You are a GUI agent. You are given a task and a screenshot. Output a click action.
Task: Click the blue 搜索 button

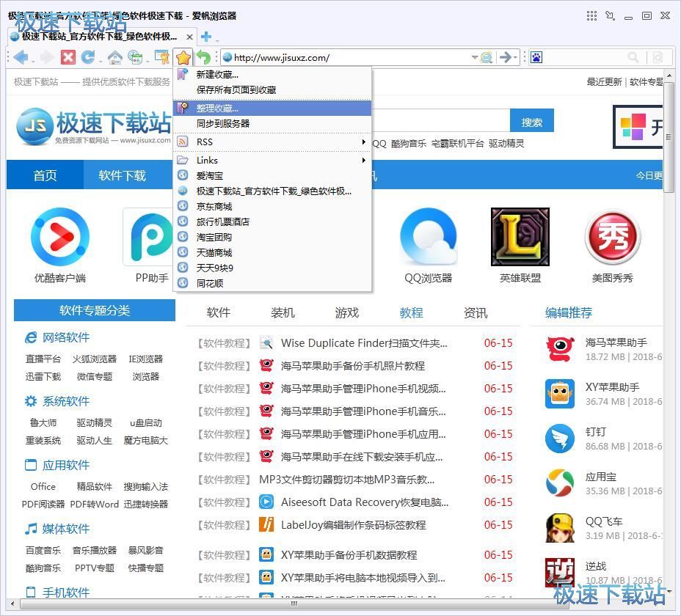531,122
